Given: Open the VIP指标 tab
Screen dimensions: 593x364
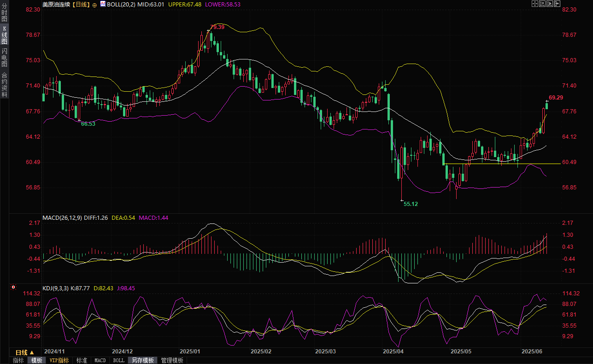Looking at the screenshot, I should click(59, 360).
